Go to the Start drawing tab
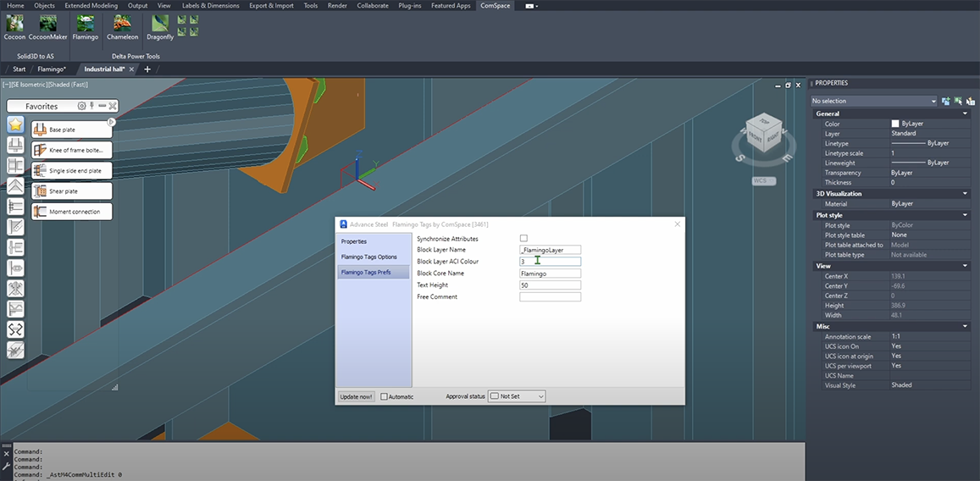The width and height of the screenshot is (980, 481). click(x=19, y=69)
